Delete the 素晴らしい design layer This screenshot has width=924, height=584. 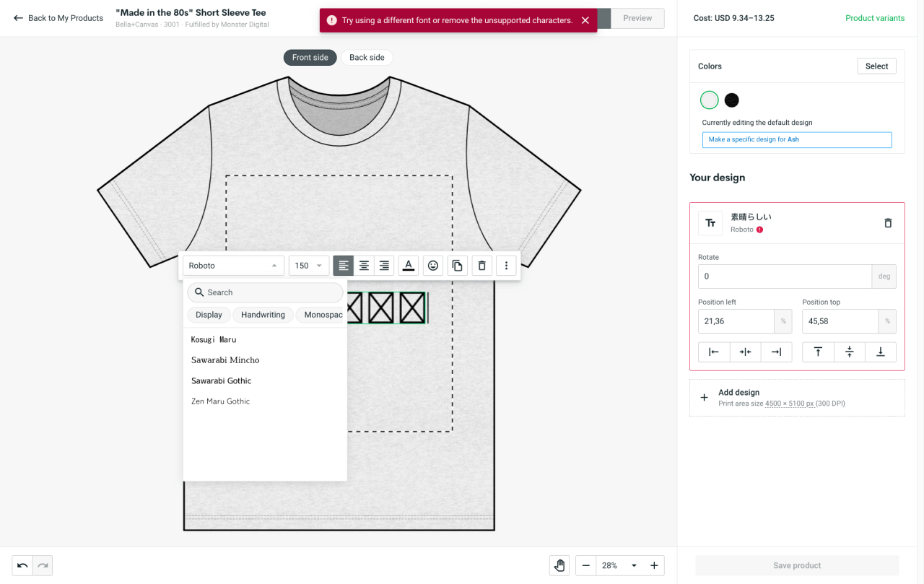coord(888,223)
